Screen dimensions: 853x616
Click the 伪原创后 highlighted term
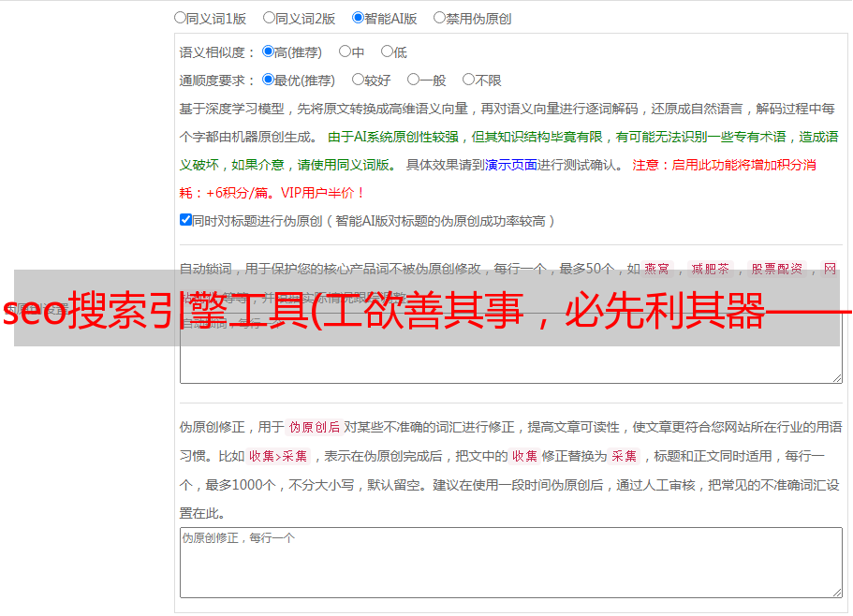coord(315,427)
